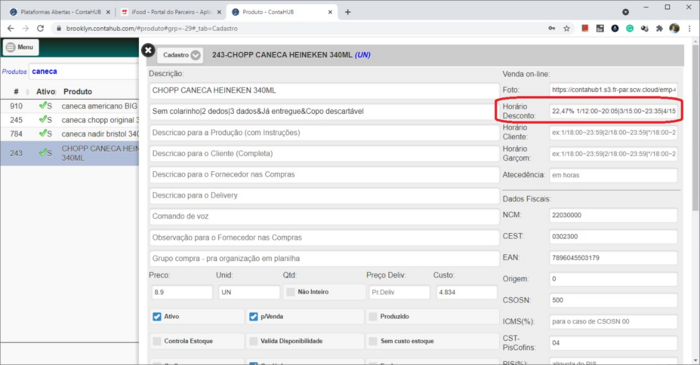The image size is (700, 365).
Task: Toggle the p/Venda checkbox
Action: 253,316
